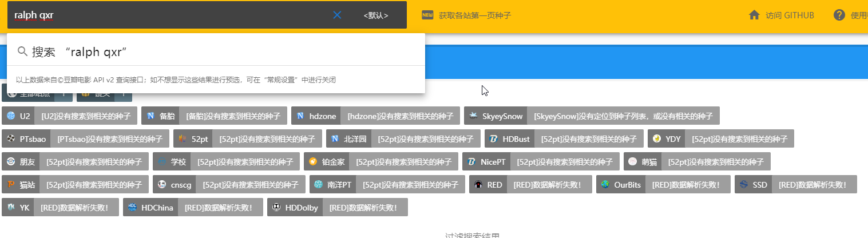868x238 pixels.
Task: Select the NicePT site name label
Action: 493,162
